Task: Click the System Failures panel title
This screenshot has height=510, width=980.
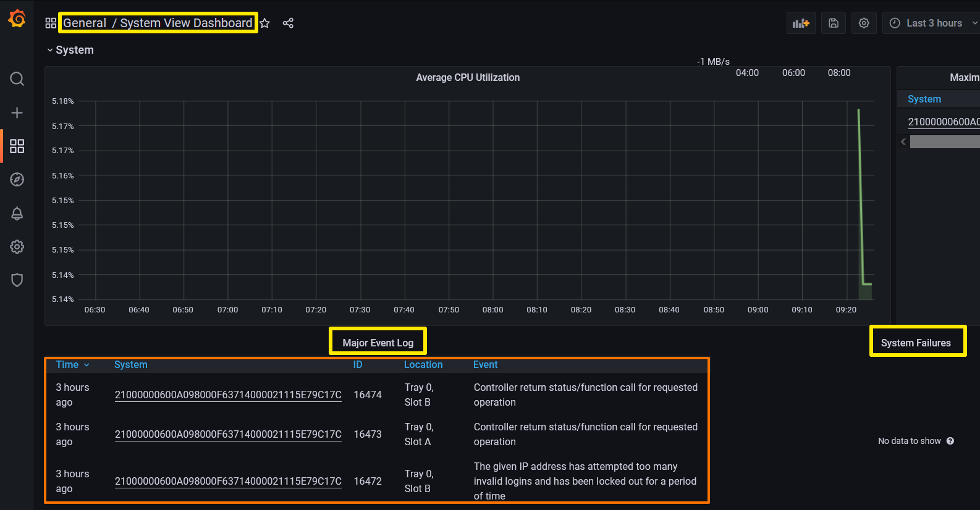Action: [916, 343]
